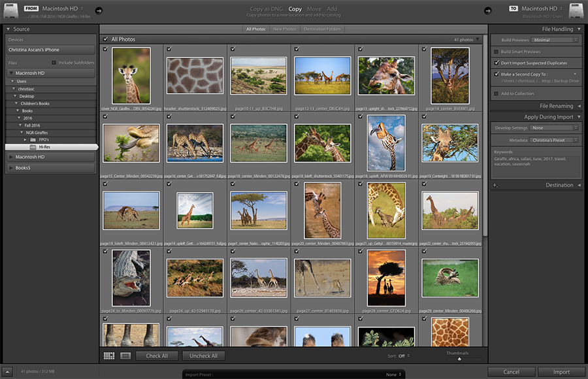Select the NGR Giraffes folder
This screenshot has height=379, width=588.
pyautogui.click(x=37, y=133)
